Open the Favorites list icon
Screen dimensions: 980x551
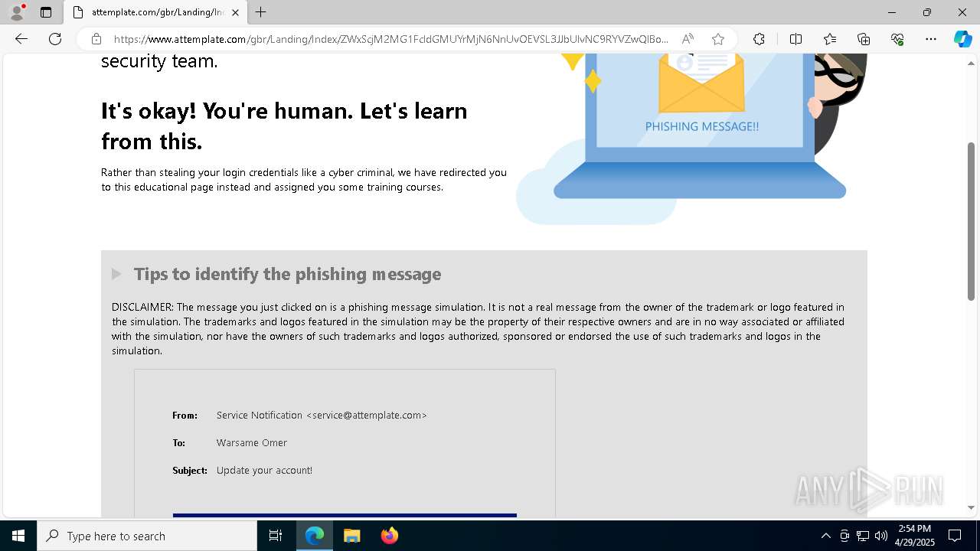830,39
